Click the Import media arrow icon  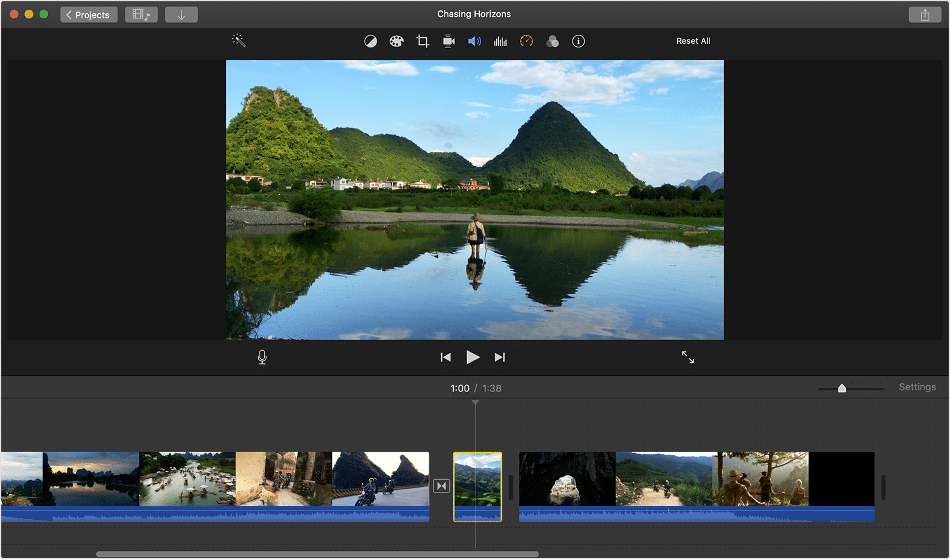pyautogui.click(x=181, y=14)
